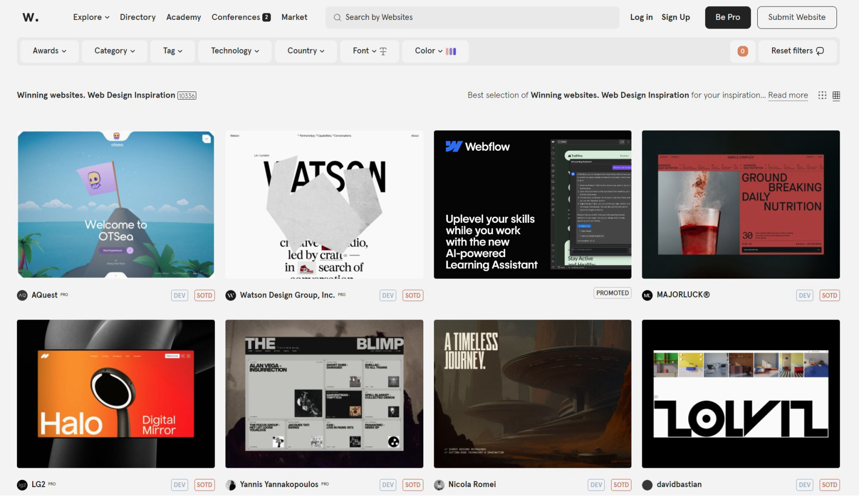This screenshot has width=859, height=504.
Task: Open MAJORLUCK® profile link
Action: (x=683, y=294)
